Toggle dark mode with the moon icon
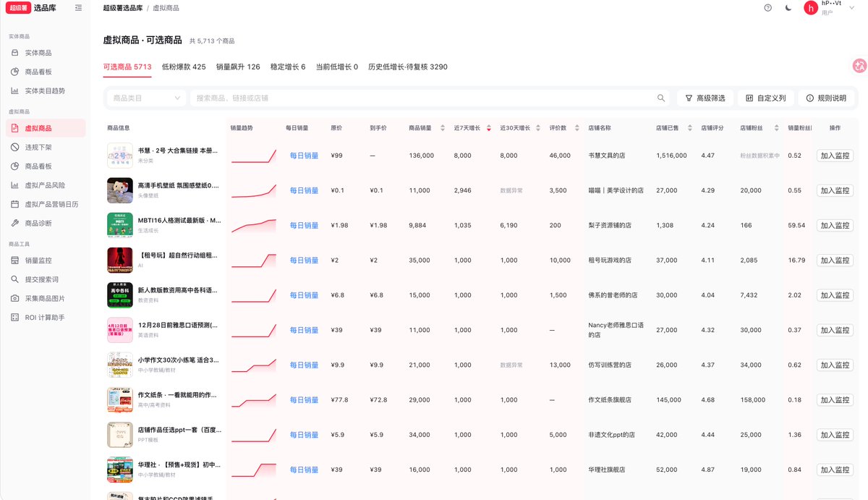The width and height of the screenshot is (868, 500). [788, 8]
